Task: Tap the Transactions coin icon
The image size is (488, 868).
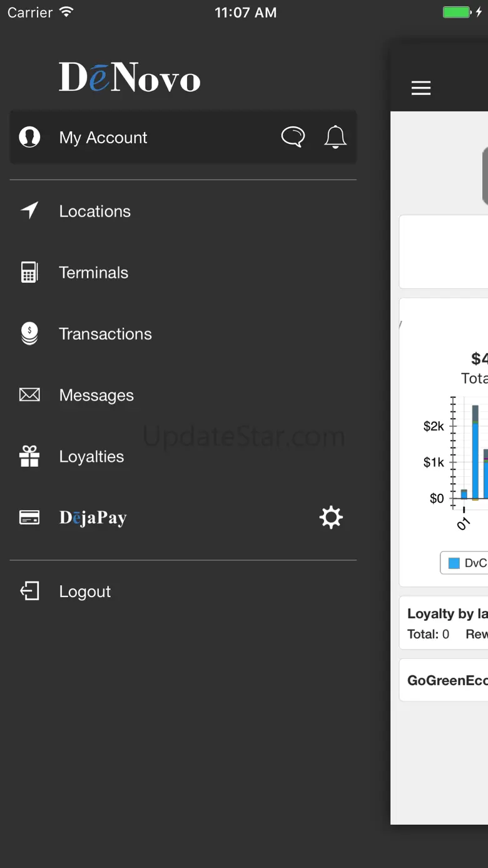Action: 29,334
